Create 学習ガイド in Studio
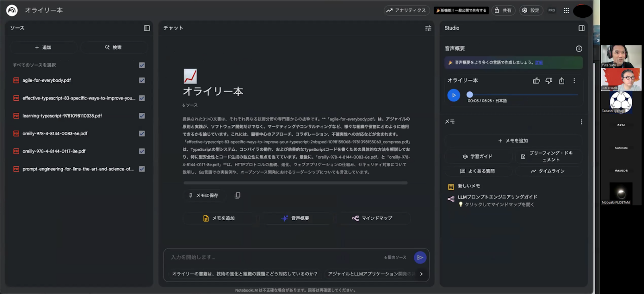This screenshot has width=644, height=294. 478,157
